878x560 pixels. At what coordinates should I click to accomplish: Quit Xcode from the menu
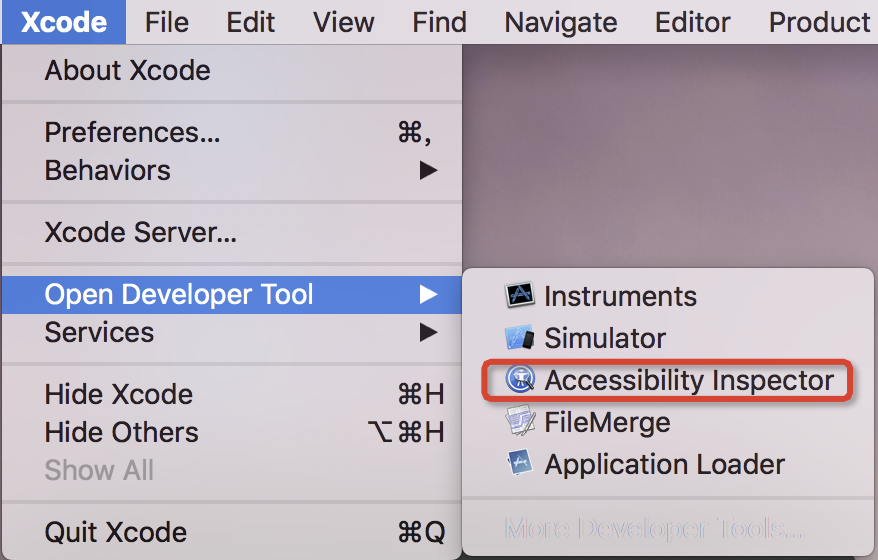pos(116,532)
